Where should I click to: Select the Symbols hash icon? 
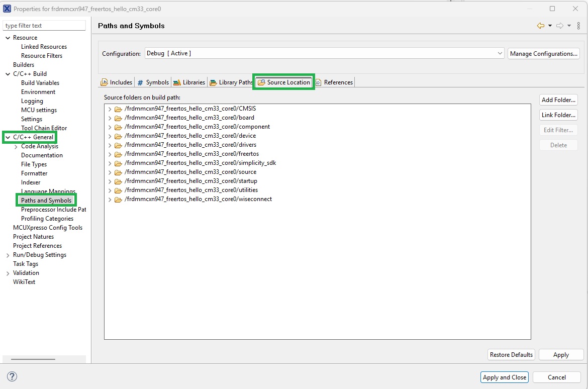[142, 82]
